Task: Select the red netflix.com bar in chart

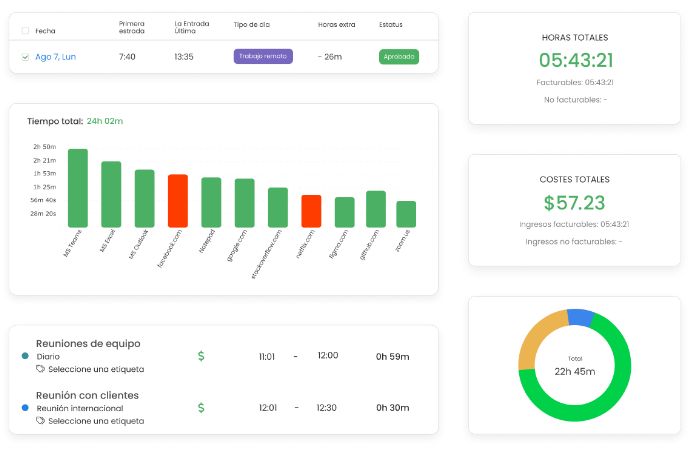Action: 311,211
